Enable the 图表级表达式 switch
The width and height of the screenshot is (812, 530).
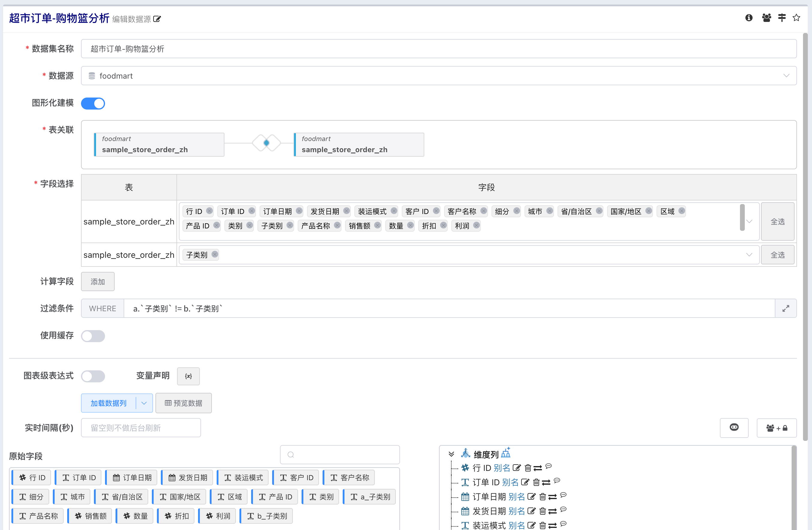93,376
